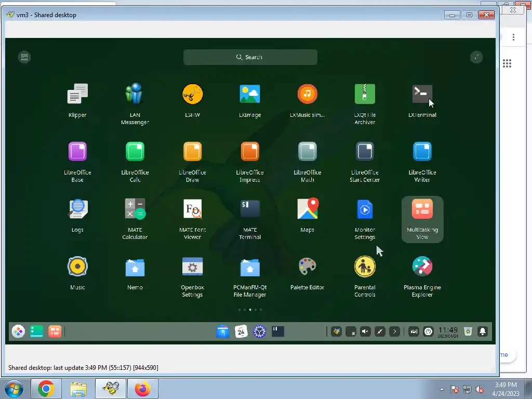Click the dock clock showing 11:49
This screenshot has width=532, height=399.
pyautogui.click(x=448, y=332)
